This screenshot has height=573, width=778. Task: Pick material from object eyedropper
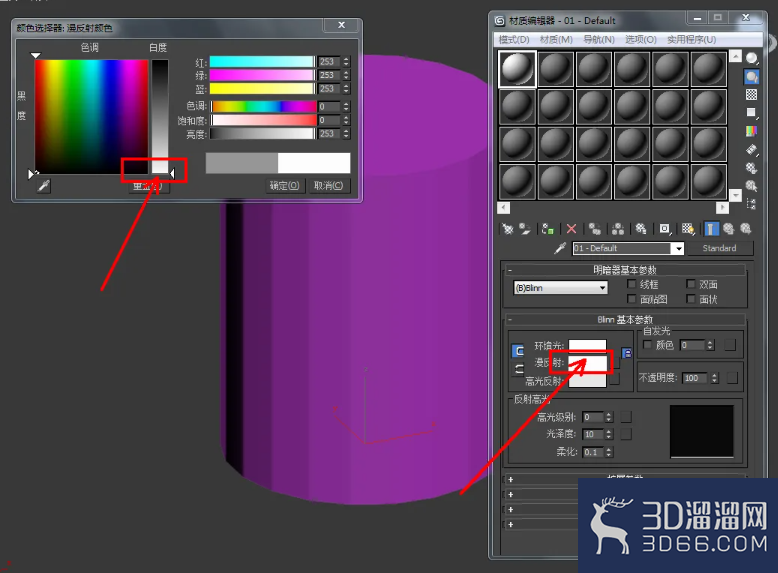pyautogui.click(x=560, y=248)
